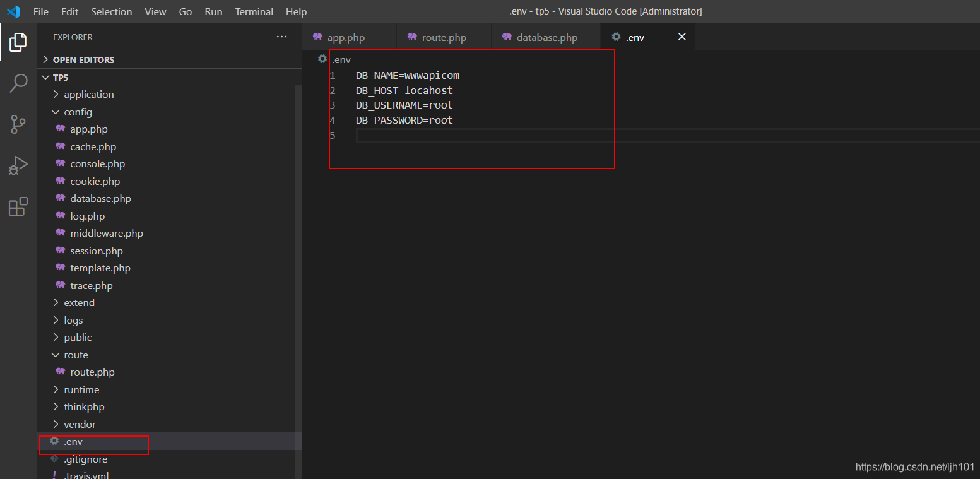Viewport: 980px width, 479px height.
Task: Open the Go menu
Action: click(x=186, y=11)
